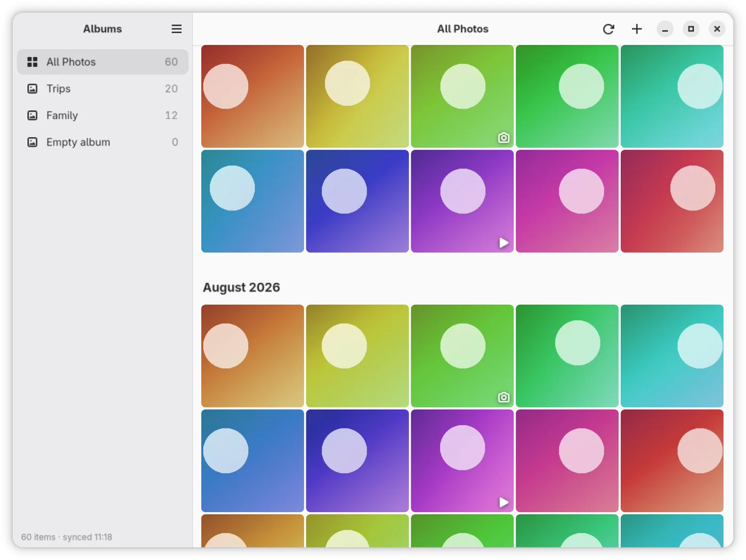
Task: Open the Empty album entry
Action: pos(103,142)
